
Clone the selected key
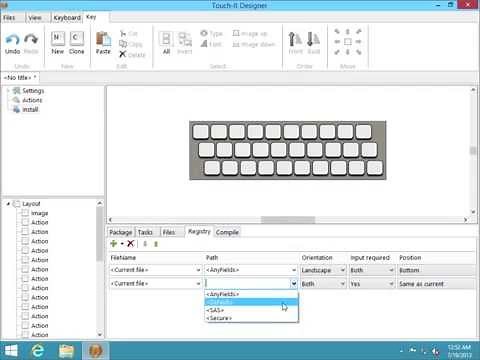(76, 43)
